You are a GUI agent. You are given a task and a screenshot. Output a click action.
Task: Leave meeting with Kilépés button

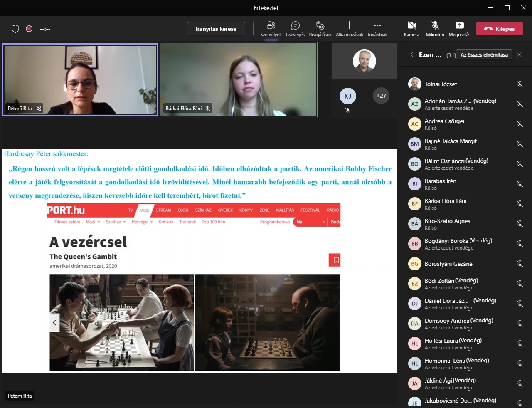[500, 29]
